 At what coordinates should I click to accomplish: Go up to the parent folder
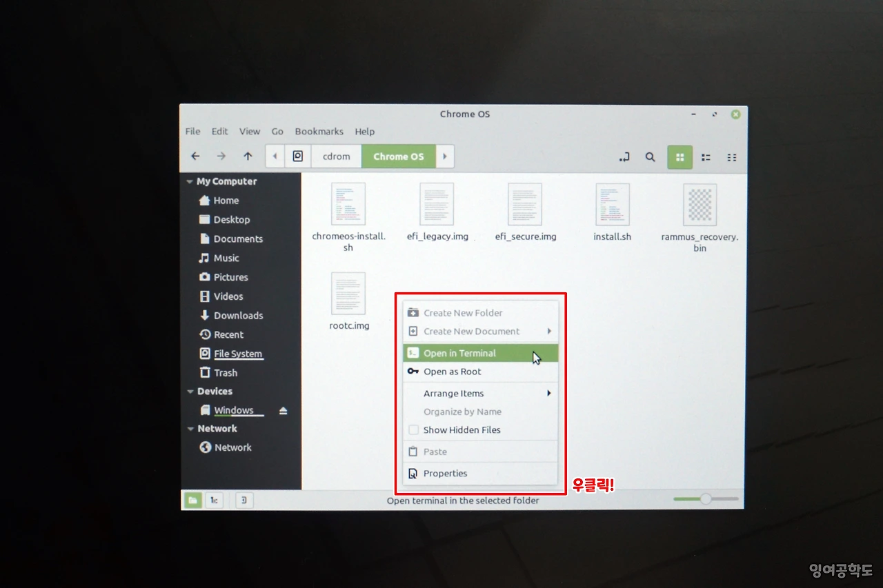(x=248, y=156)
